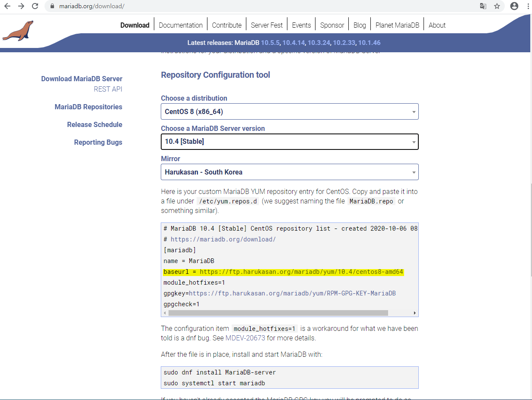Click the 10.4.14 release link

point(294,43)
